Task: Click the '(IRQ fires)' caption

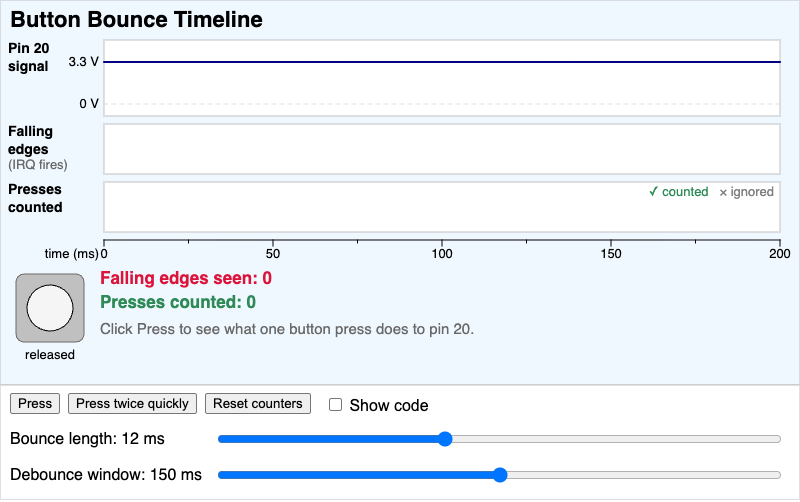Action: coord(38,165)
